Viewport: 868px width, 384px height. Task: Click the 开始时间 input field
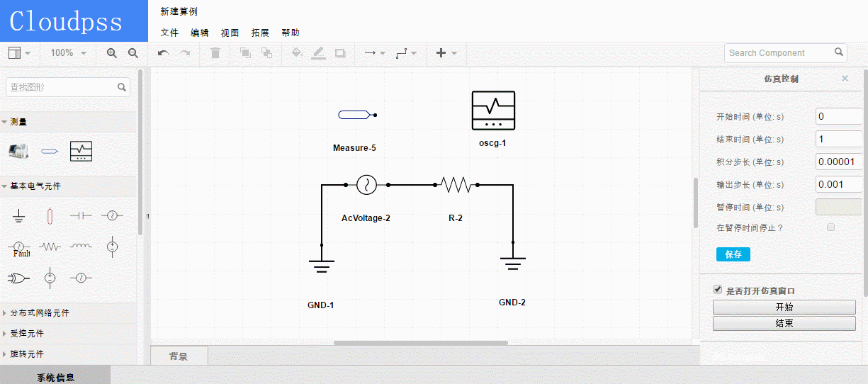838,116
